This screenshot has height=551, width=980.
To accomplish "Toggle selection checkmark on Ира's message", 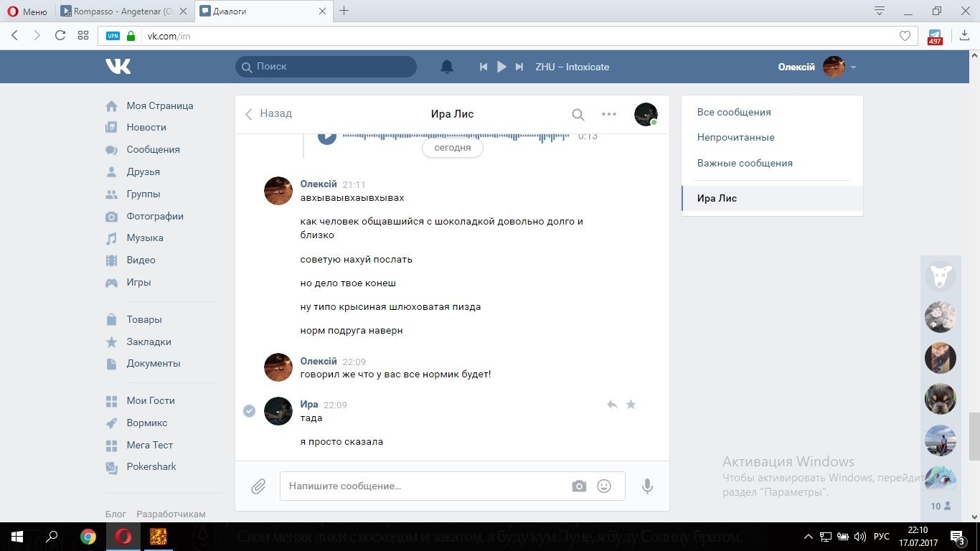I will [x=249, y=411].
